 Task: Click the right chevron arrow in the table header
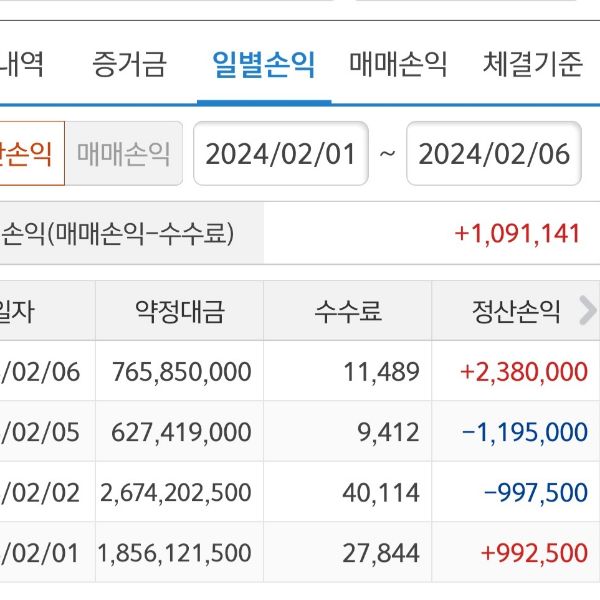587,311
